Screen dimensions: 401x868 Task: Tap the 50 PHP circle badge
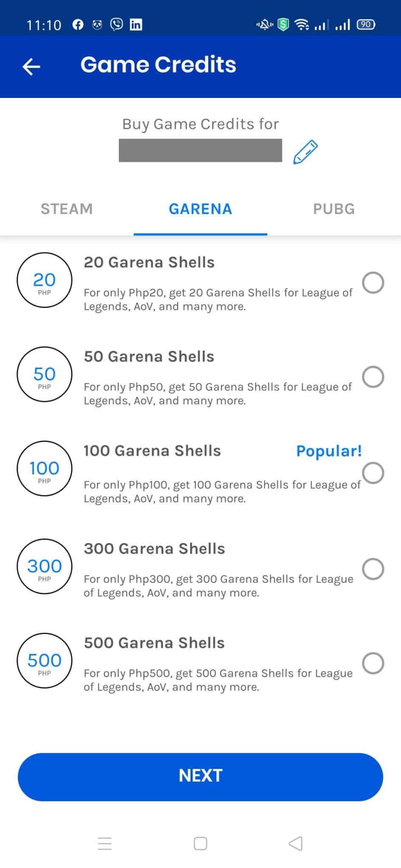pos(45,374)
